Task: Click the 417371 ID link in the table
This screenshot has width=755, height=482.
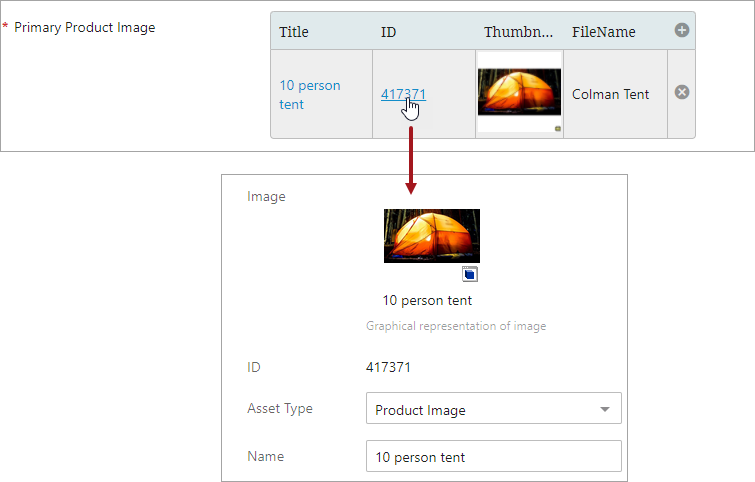Action: tap(403, 95)
